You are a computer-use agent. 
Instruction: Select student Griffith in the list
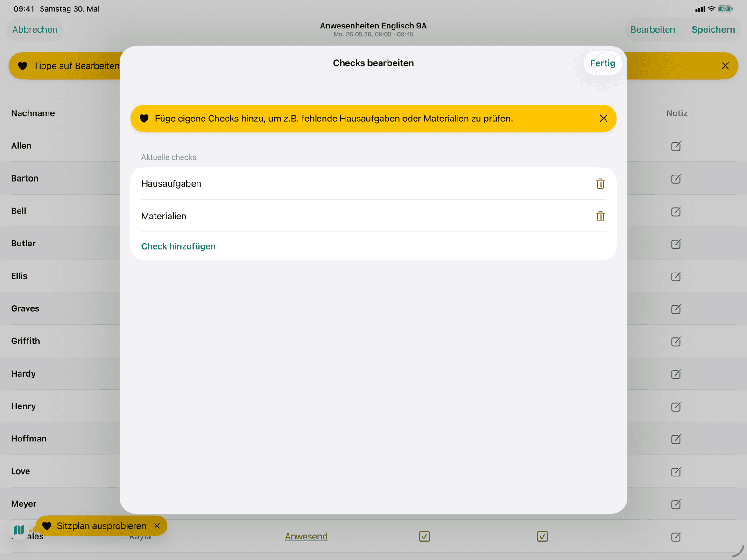(x=26, y=341)
